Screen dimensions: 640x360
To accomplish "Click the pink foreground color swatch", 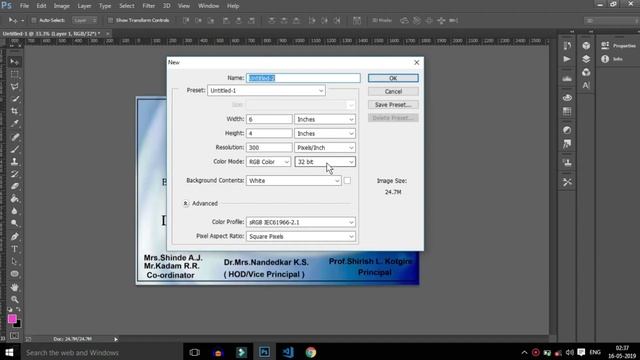I will [12, 319].
